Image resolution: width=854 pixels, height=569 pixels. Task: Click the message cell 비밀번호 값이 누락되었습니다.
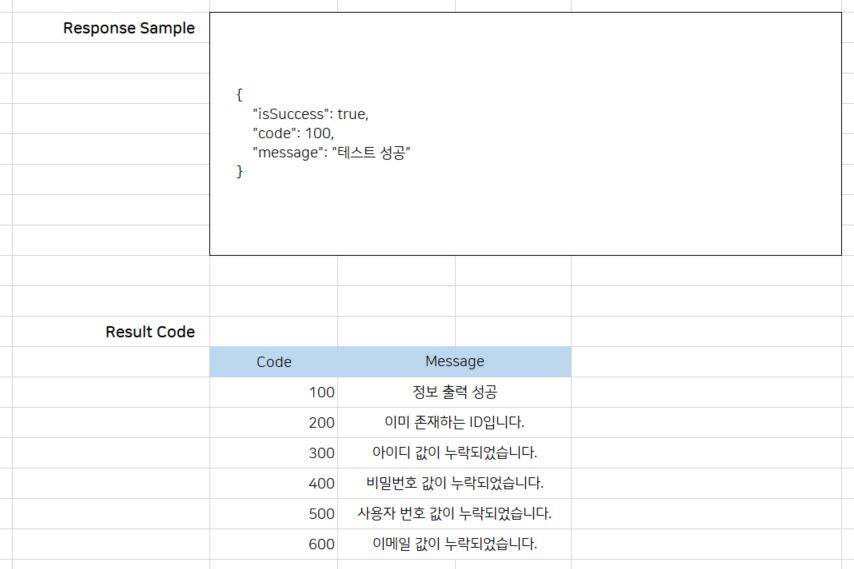[454, 483]
